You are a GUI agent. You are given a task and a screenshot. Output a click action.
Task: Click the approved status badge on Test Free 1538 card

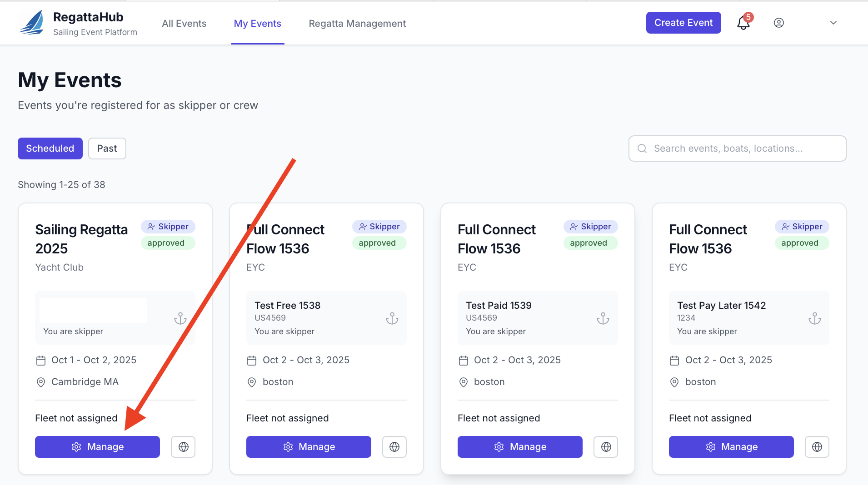coord(379,242)
